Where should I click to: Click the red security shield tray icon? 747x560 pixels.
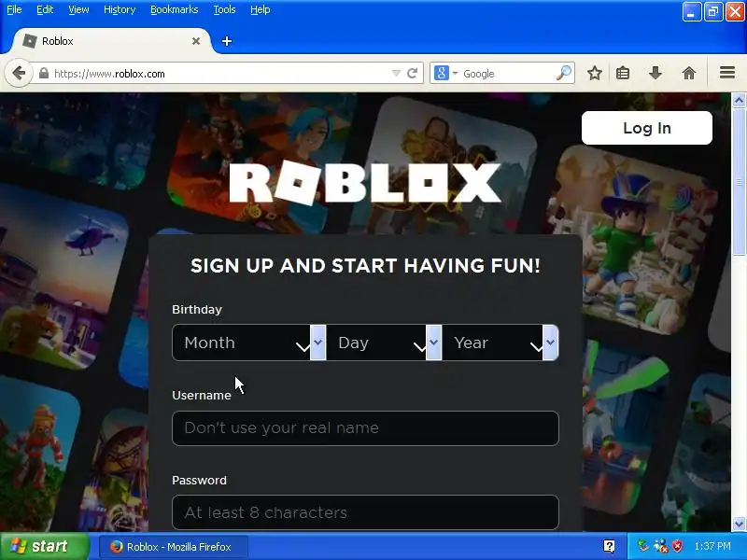(x=677, y=546)
